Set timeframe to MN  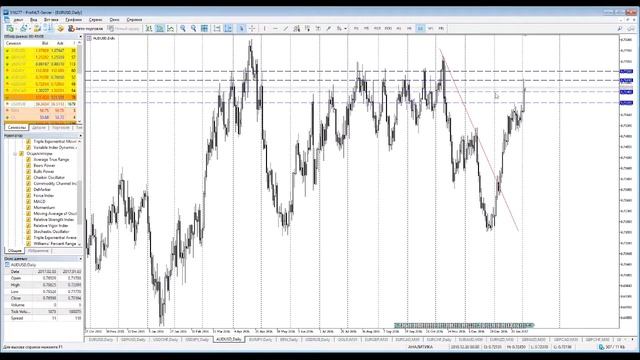coord(441,28)
